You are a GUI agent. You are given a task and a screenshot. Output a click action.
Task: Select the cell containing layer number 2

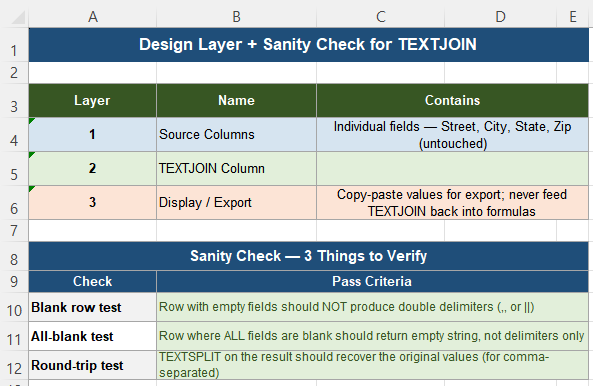tap(93, 169)
